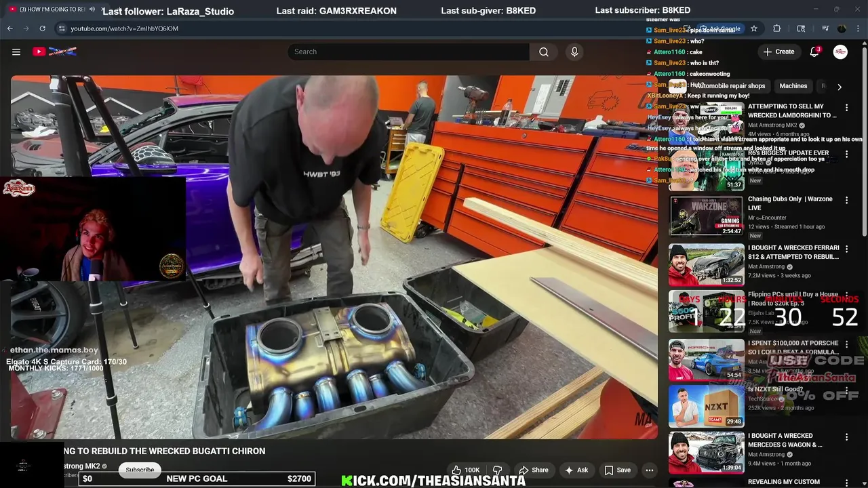The width and height of the screenshot is (868, 488).
Task: Click the browser address bar URL
Action: click(125, 28)
